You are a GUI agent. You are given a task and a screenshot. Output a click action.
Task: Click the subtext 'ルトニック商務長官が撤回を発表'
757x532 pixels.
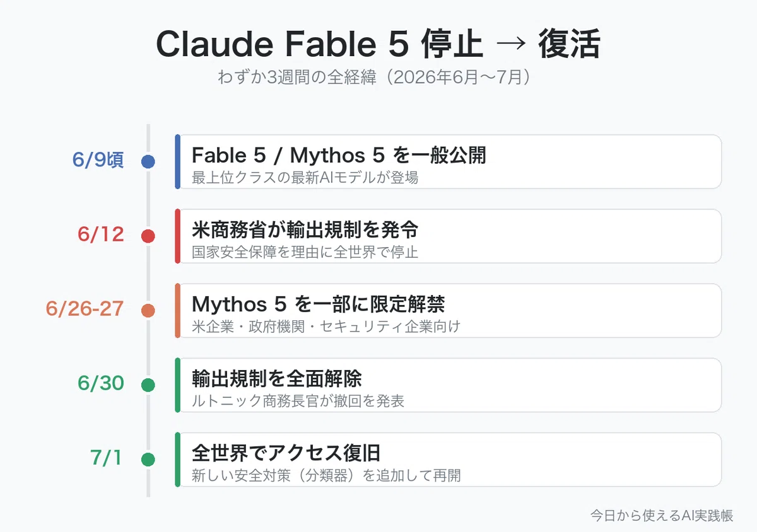(298, 401)
